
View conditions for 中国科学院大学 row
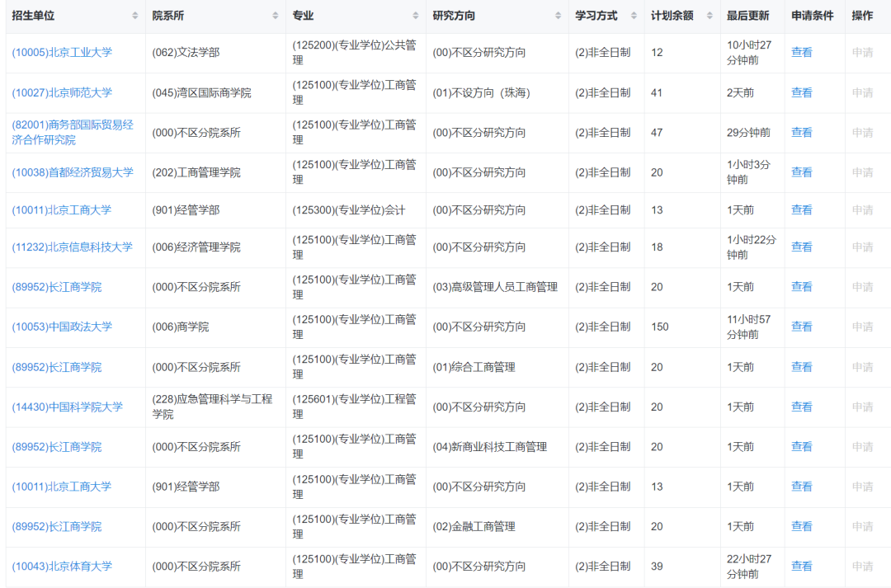pyautogui.click(x=802, y=407)
